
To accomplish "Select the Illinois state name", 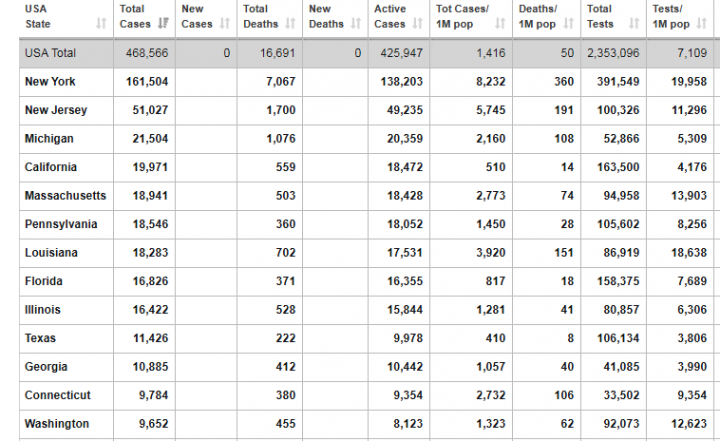I will click(x=43, y=310).
